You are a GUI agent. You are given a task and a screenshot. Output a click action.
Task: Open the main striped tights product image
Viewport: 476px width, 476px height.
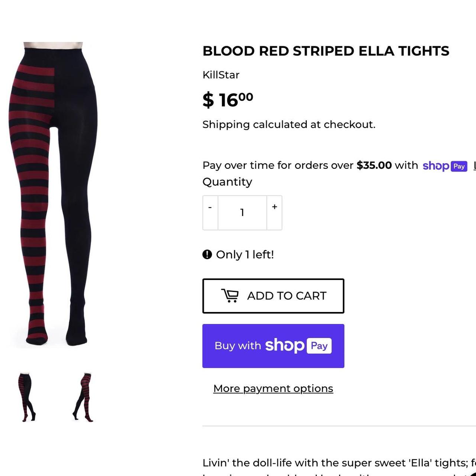point(54,195)
